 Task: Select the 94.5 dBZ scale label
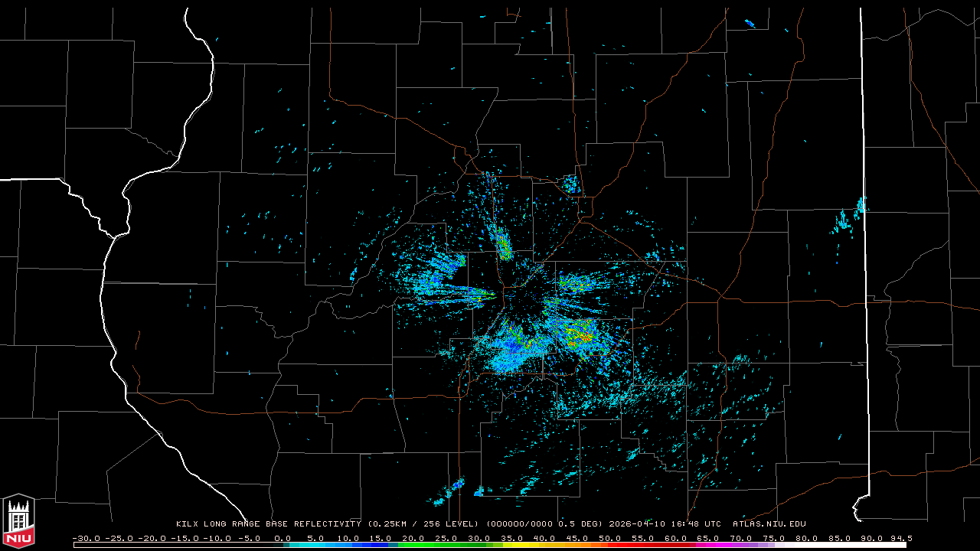(900, 538)
